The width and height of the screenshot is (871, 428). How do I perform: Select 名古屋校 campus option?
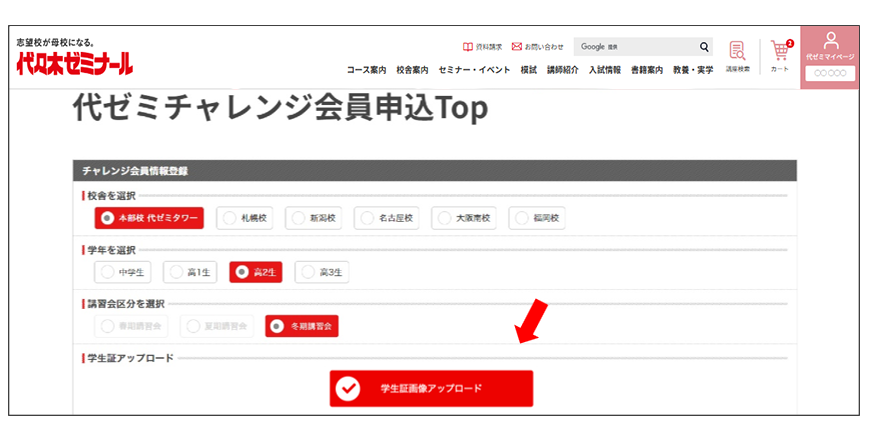[x=385, y=218]
